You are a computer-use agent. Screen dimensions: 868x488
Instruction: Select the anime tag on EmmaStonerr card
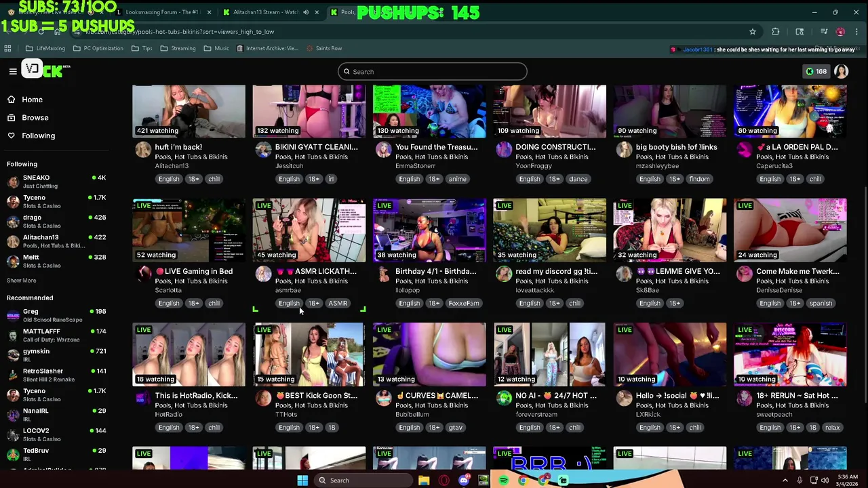pyautogui.click(x=457, y=179)
